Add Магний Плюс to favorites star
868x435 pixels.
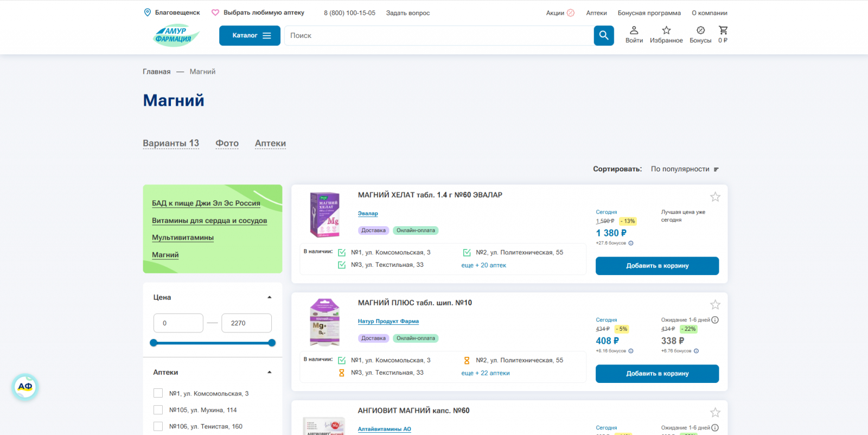coord(716,305)
